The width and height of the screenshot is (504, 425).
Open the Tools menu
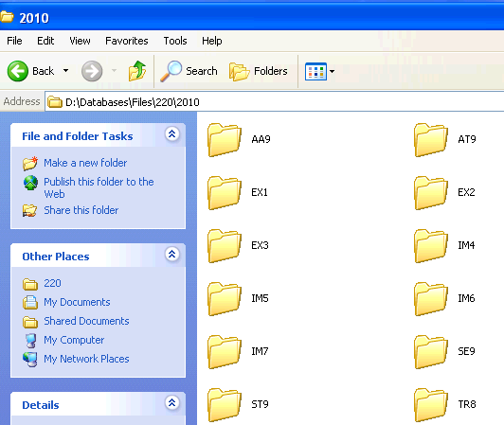175,41
